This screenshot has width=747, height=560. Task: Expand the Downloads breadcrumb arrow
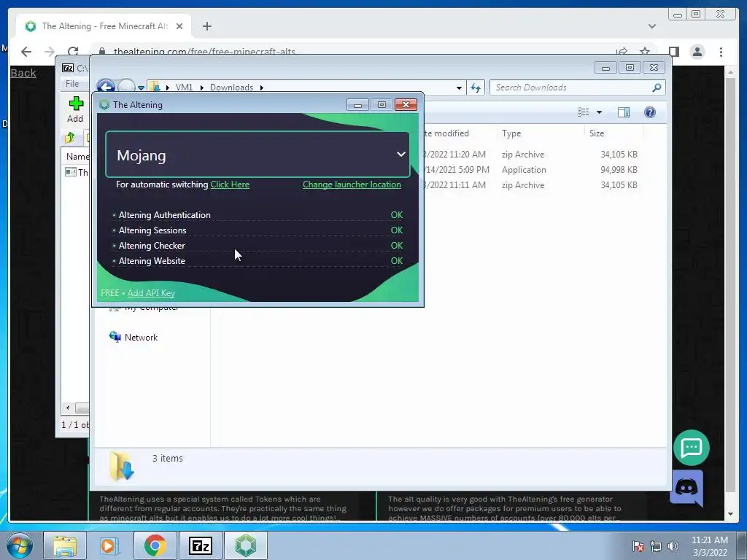pos(262,87)
